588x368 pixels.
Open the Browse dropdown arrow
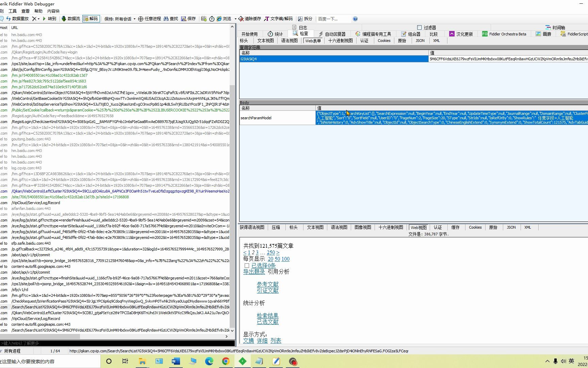click(x=235, y=19)
